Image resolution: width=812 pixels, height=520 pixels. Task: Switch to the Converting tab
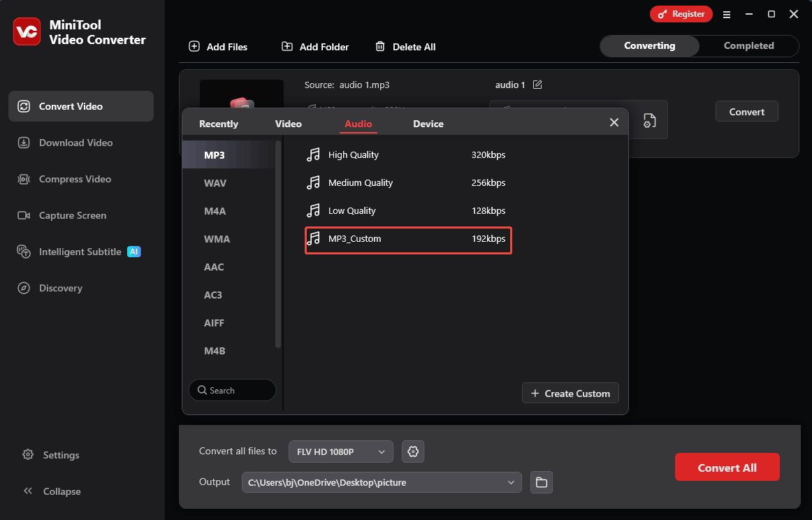pos(649,45)
